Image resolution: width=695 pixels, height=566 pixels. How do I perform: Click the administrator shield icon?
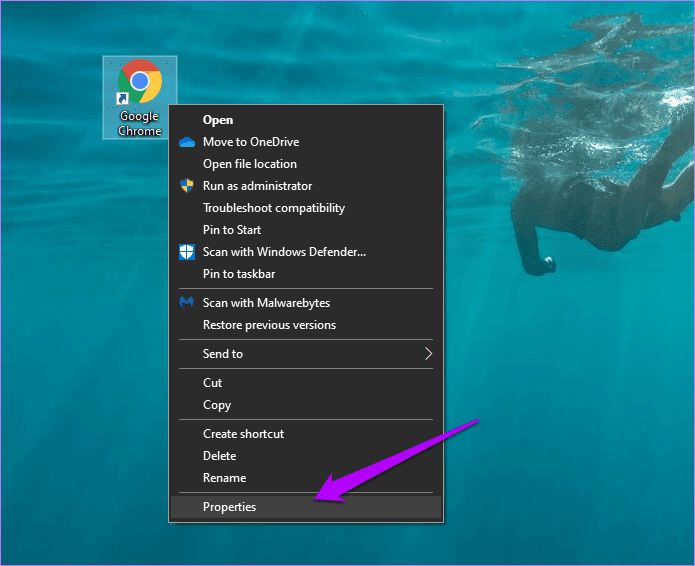coord(187,185)
